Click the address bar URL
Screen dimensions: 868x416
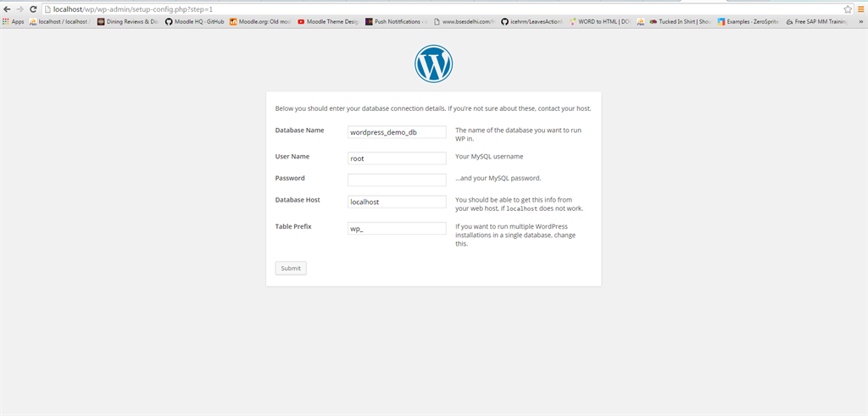[x=133, y=9]
